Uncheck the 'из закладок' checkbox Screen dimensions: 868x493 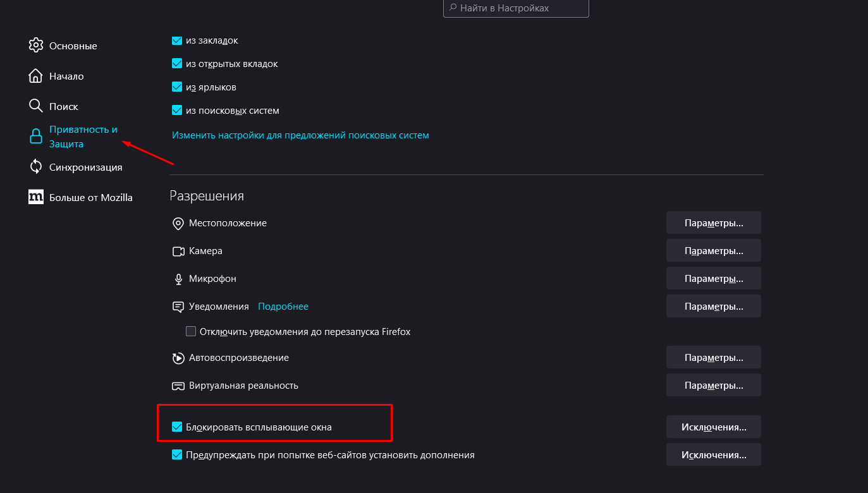[x=177, y=40]
